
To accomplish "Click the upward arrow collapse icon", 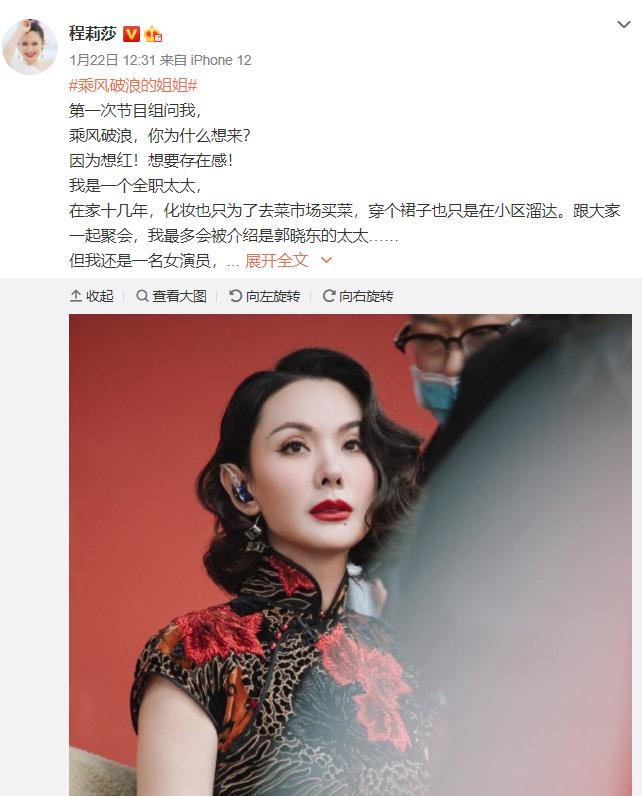I will pyautogui.click(x=76, y=295).
